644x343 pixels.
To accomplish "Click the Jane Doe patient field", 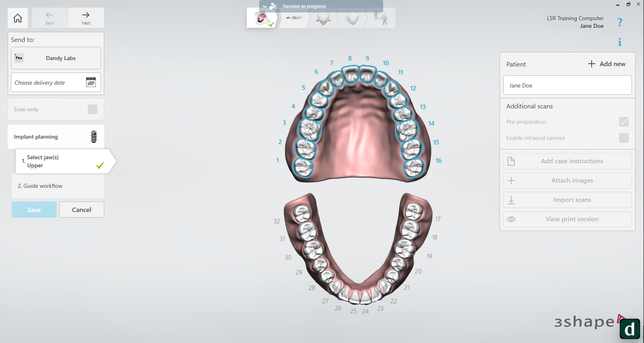I will (567, 85).
